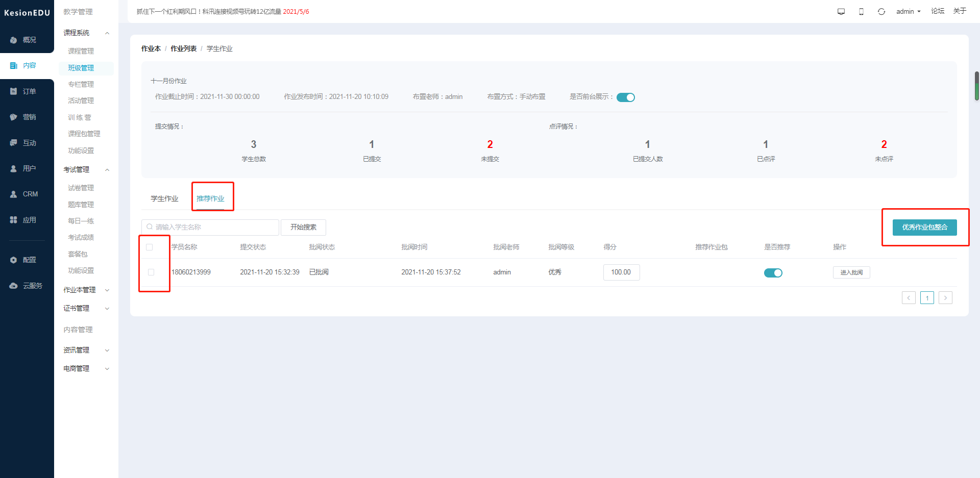Open the 营销 marketing sidebar icon
This screenshot has width=980, height=478.
[14, 117]
